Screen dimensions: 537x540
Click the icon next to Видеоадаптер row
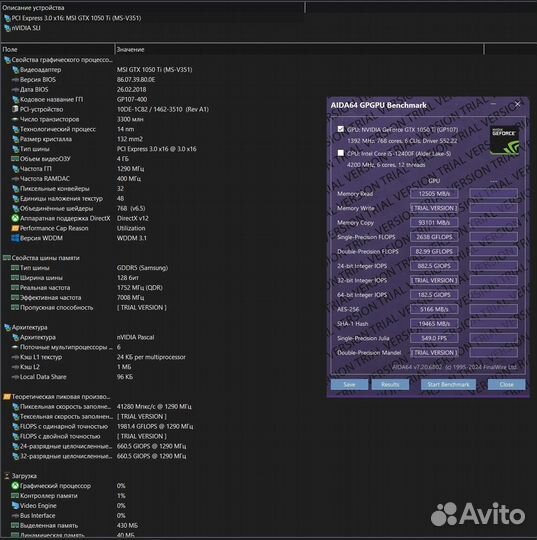pyautogui.click(x=15, y=70)
